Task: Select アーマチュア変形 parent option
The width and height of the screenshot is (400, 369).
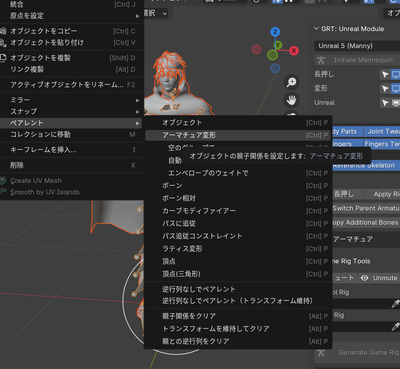Action: coord(238,135)
